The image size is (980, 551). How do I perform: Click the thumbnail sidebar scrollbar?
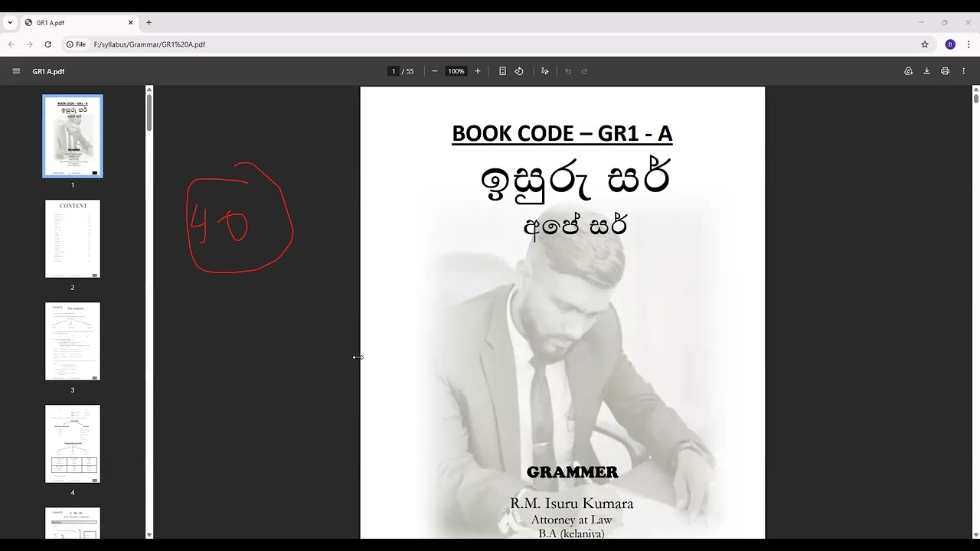click(149, 112)
